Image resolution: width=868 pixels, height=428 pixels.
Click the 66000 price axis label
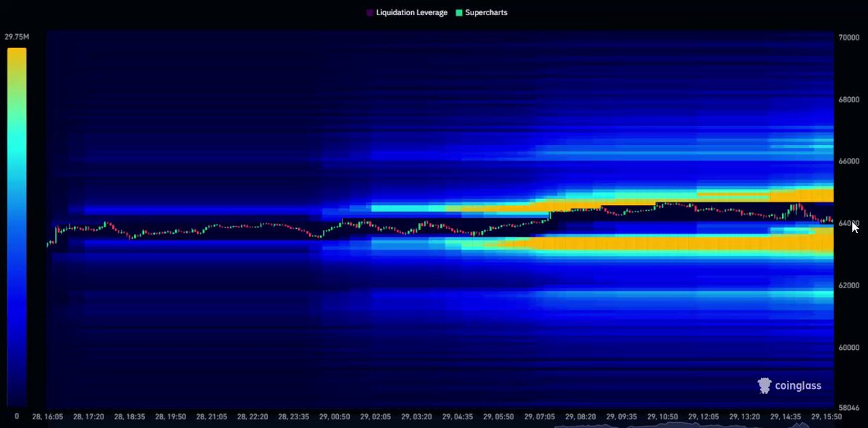tap(848, 161)
